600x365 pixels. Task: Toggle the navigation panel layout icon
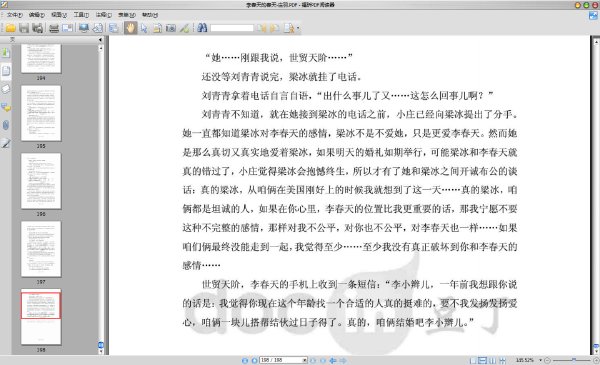coord(113,28)
